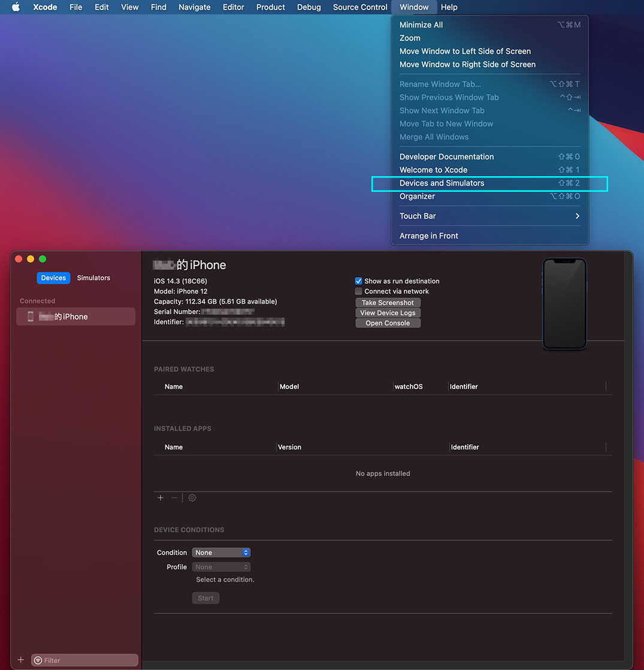This screenshot has height=670, width=644.
Task: Click the plus icon beside Filter field
Action: coord(20,660)
